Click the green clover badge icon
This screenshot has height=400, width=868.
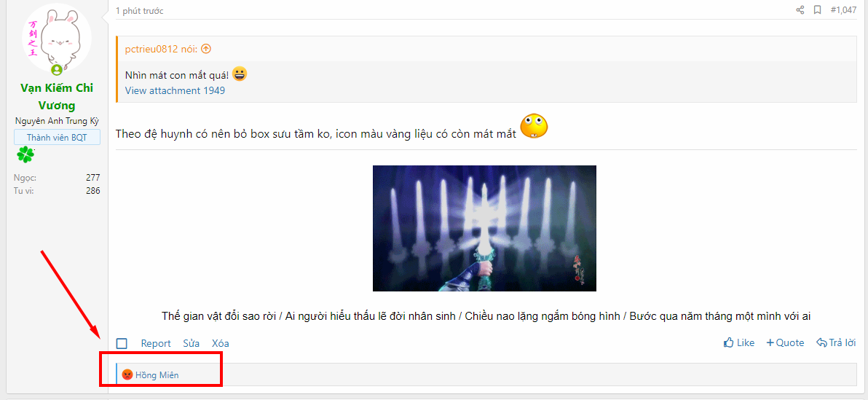(x=25, y=154)
